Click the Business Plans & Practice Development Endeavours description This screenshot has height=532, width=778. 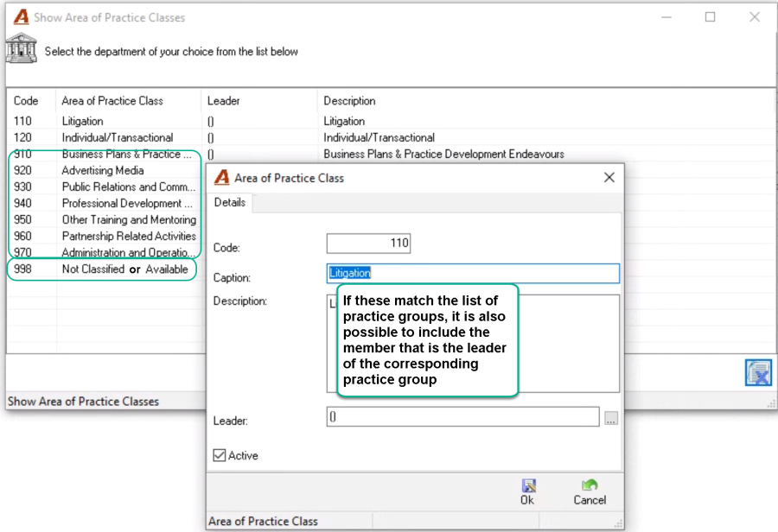click(x=443, y=155)
